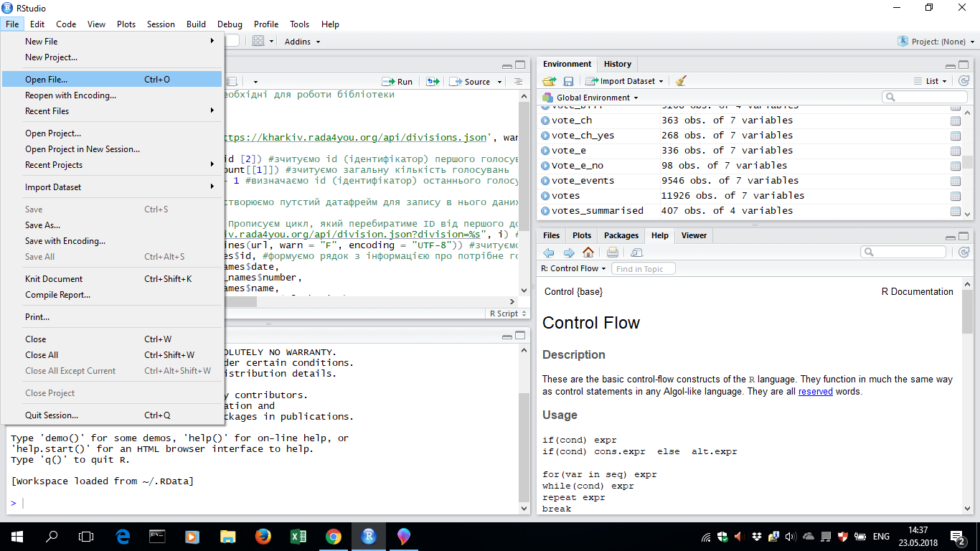This screenshot has width=980, height=551.
Task: Open R: Control Flow topic dropdown
Action: click(573, 268)
